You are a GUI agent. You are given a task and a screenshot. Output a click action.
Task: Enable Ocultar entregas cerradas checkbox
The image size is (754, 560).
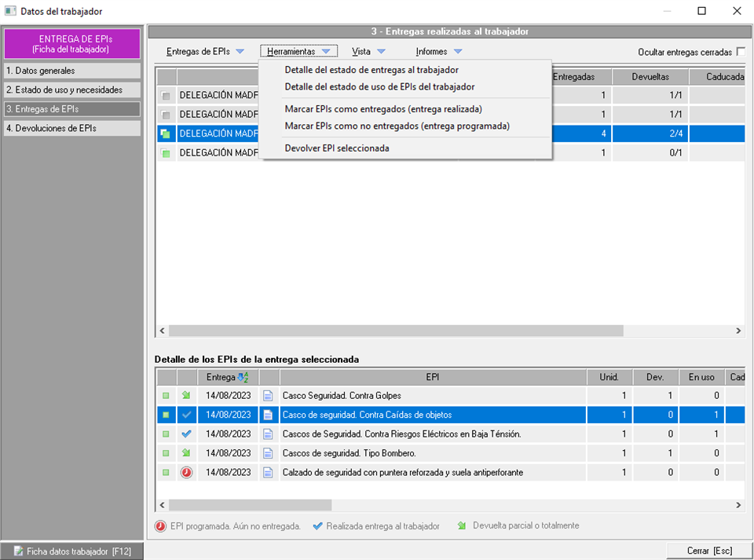(740, 52)
